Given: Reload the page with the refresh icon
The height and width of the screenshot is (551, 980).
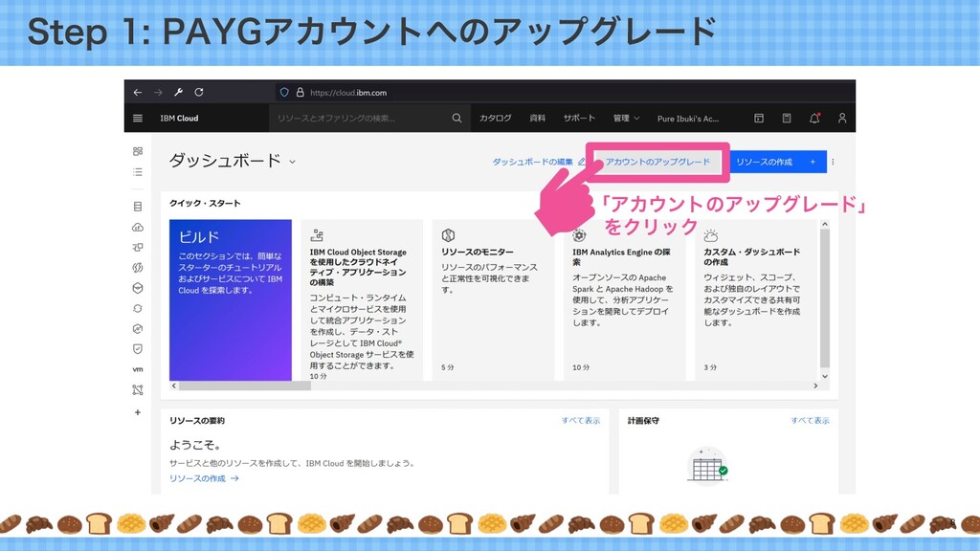Looking at the screenshot, I should (199, 93).
